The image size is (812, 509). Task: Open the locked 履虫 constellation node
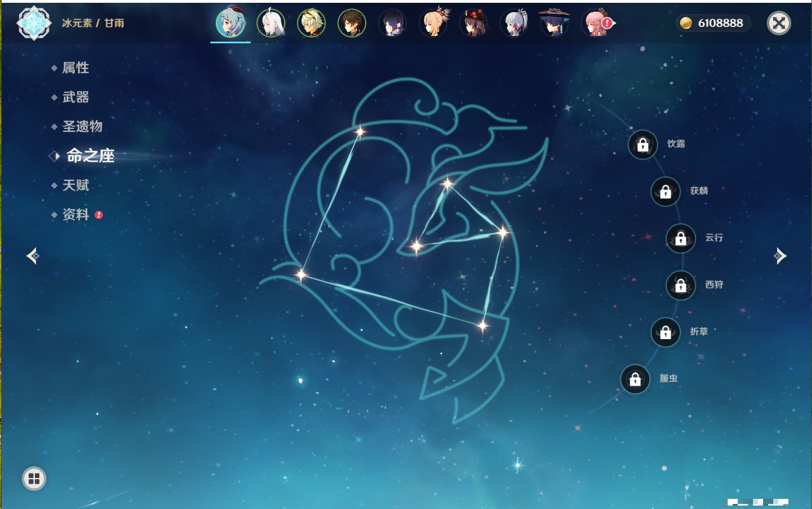(635, 379)
